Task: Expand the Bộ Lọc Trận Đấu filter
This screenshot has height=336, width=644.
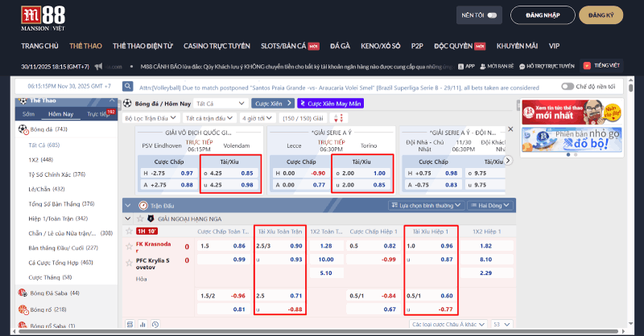Action: point(148,118)
